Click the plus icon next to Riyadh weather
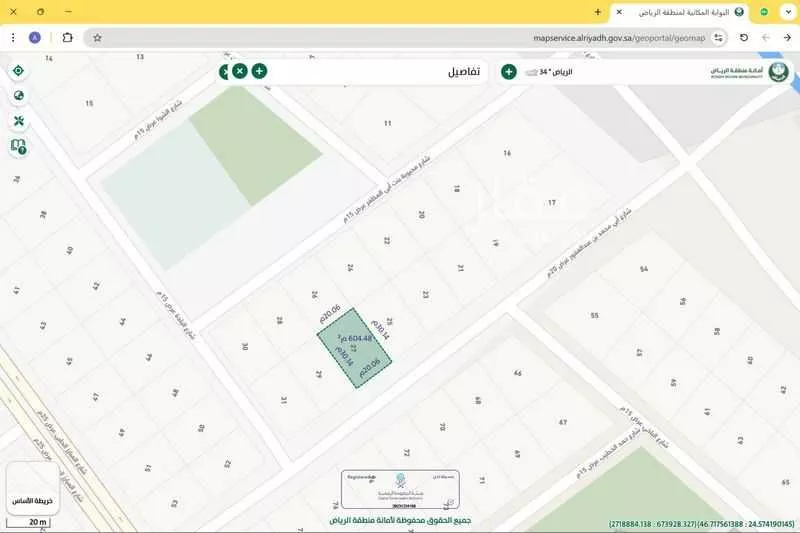Image resolution: width=800 pixels, height=533 pixels. [508, 72]
